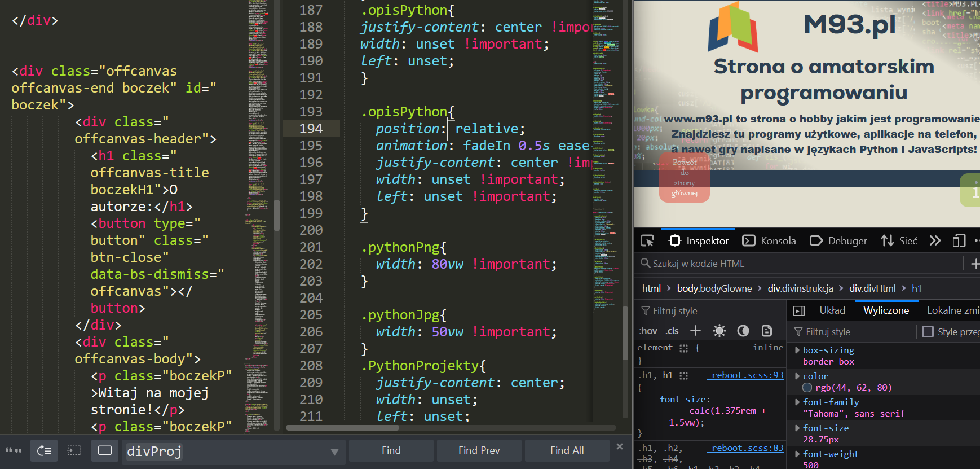980x469 pixels.
Task: Toggle highlight matches option in find bar
Action: pos(105,450)
